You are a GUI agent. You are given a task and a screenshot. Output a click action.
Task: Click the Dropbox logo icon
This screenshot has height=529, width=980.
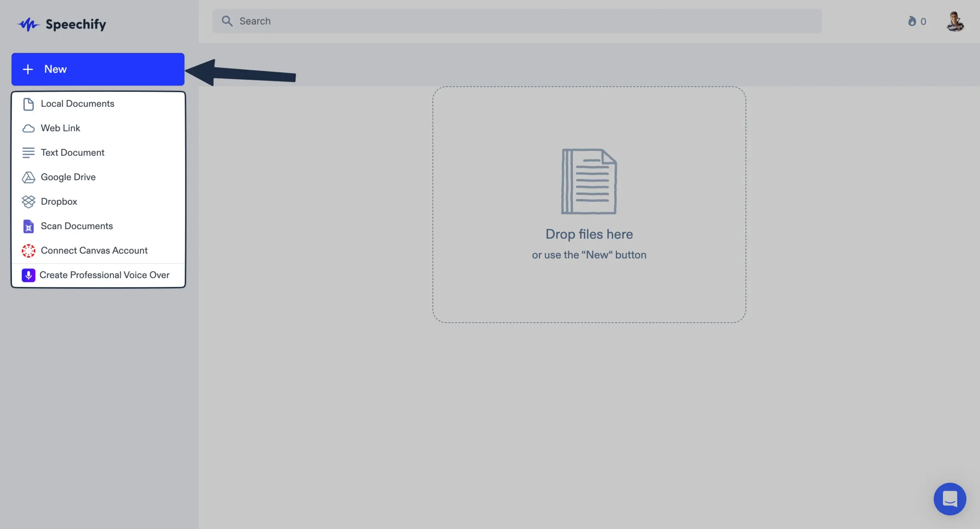(28, 202)
